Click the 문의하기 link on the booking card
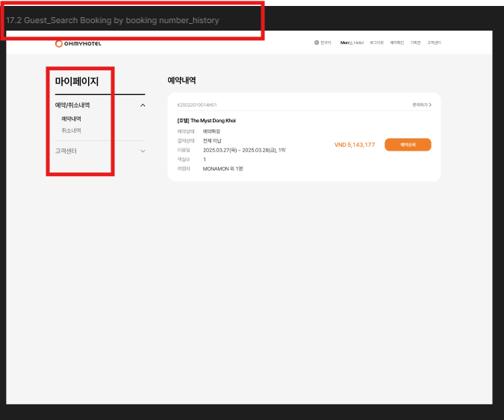This screenshot has width=504, height=420. click(422, 104)
